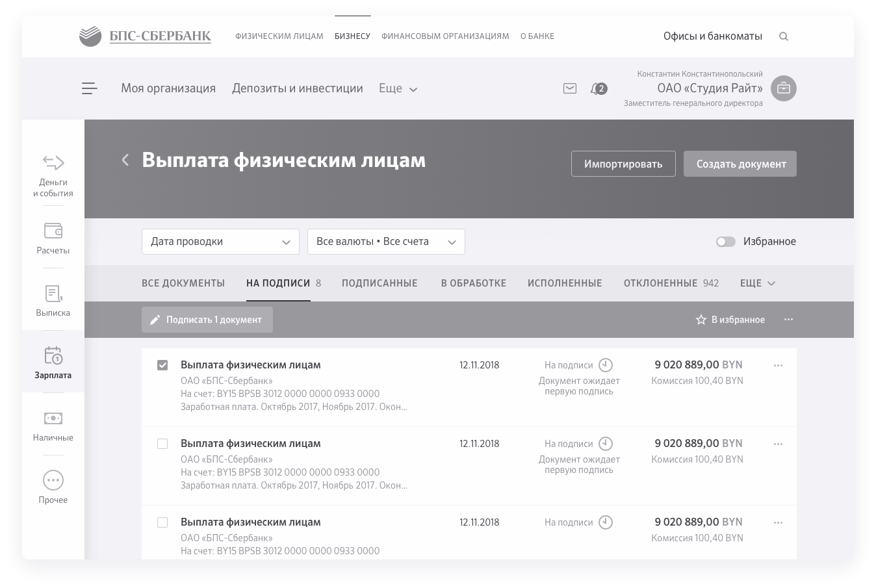Click clock status icon of first document

click(x=606, y=365)
